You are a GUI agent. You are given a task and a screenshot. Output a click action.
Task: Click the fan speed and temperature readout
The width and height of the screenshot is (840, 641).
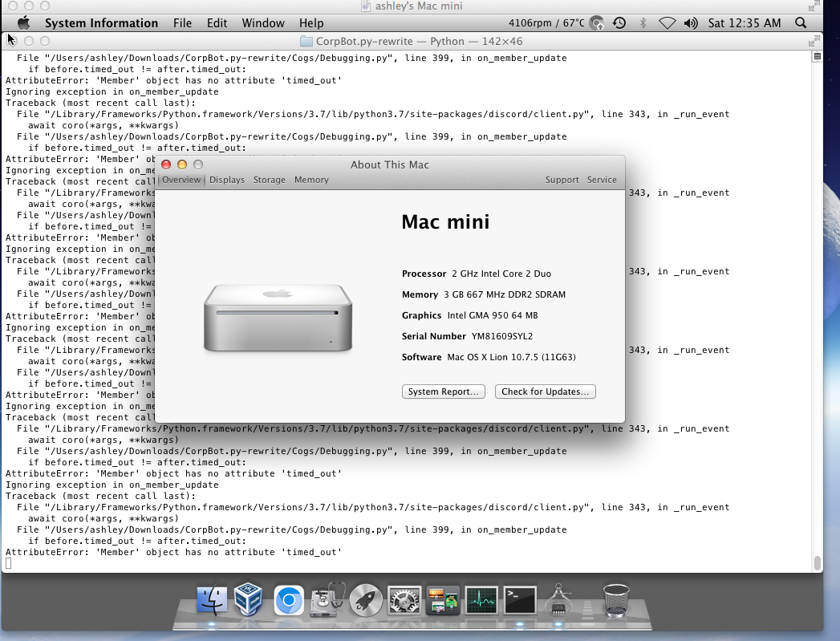click(x=546, y=23)
